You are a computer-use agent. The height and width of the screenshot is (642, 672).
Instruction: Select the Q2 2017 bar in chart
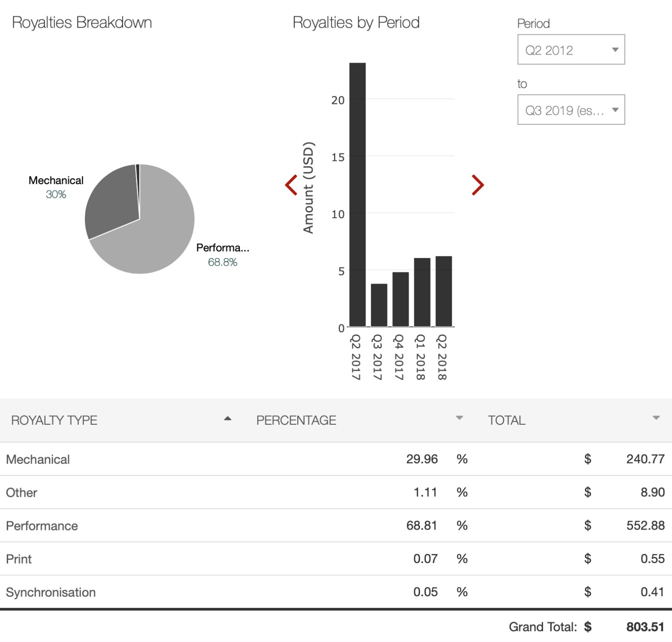(x=357, y=195)
